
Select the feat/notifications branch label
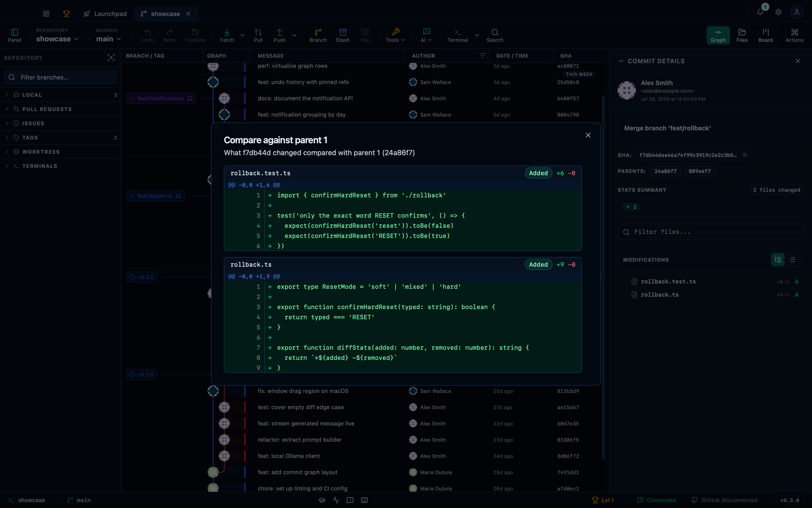pyautogui.click(x=161, y=99)
